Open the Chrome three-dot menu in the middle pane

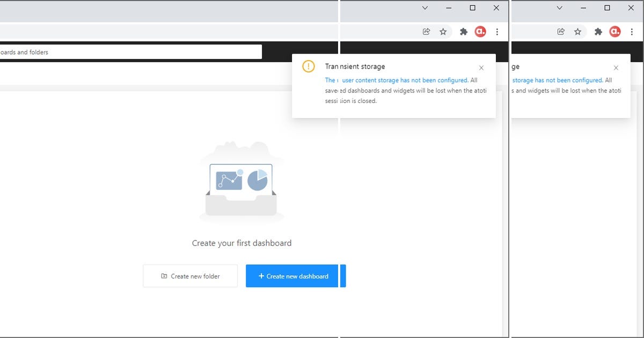coord(497,32)
